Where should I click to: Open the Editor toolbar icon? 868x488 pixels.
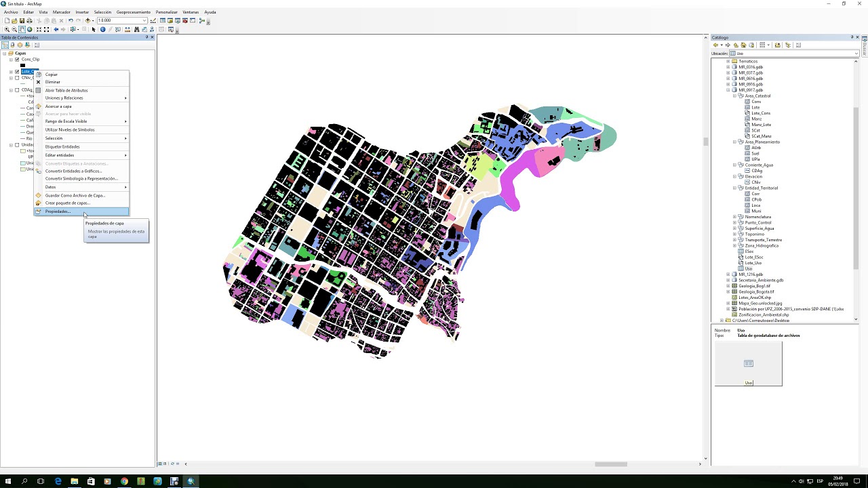pyautogui.click(x=153, y=20)
